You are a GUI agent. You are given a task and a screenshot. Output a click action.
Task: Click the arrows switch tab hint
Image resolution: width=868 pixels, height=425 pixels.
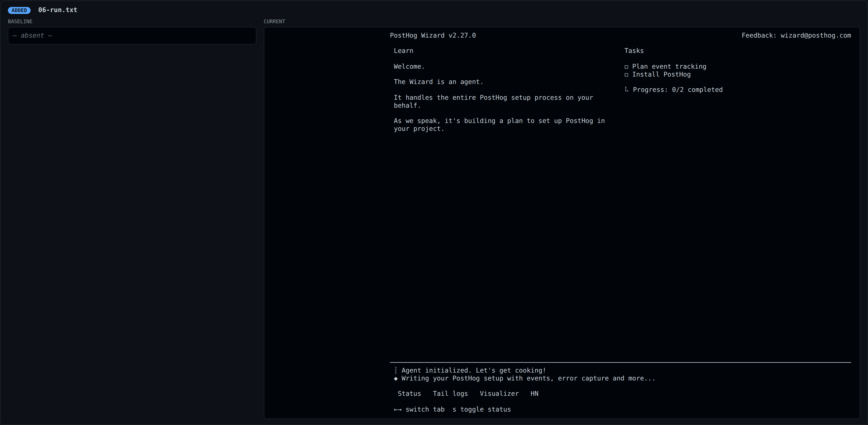pyautogui.click(x=419, y=409)
